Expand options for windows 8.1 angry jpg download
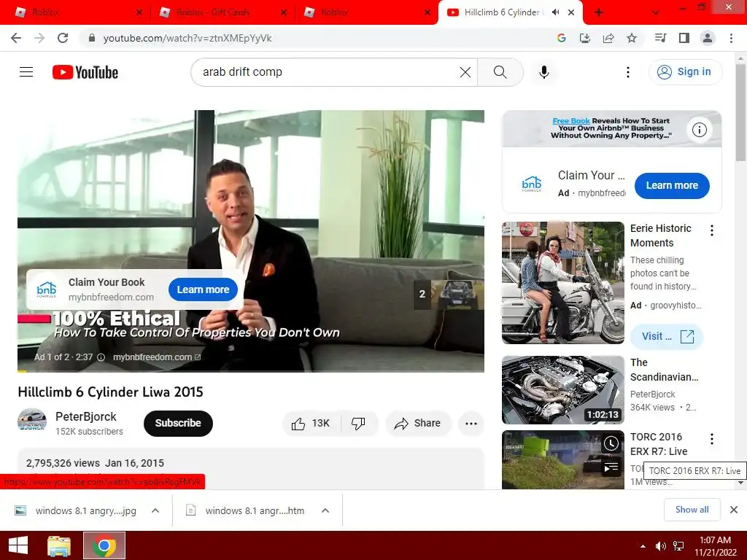Viewport: 747px width, 560px height. [155, 510]
